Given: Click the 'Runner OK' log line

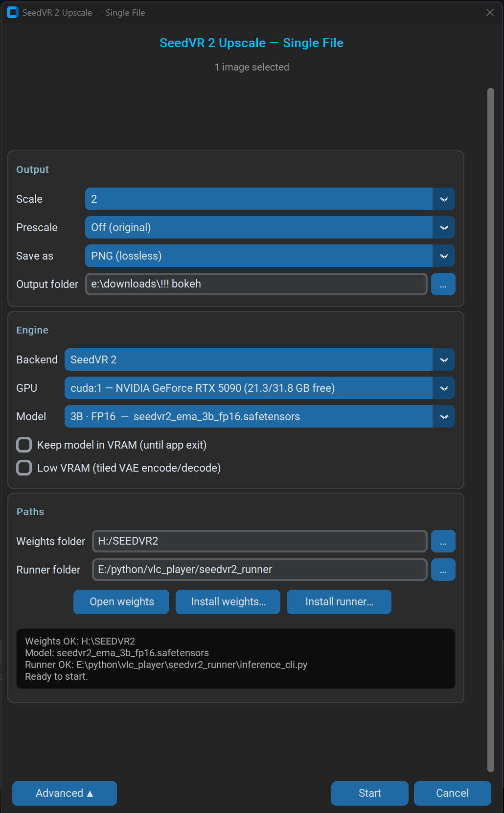Looking at the screenshot, I should (166, 665).
